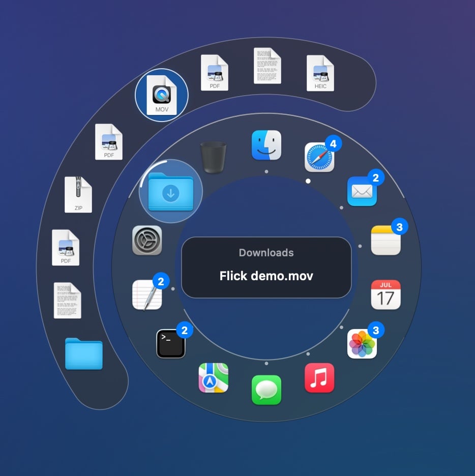The image size is (475, 476).
Task: Open the System Preferences gear icon
Action: (147, 240)
